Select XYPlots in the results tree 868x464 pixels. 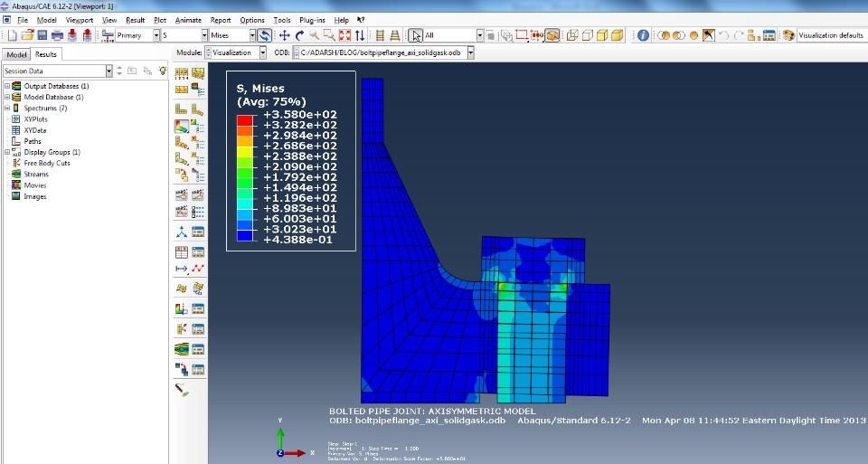coord(35,119)
